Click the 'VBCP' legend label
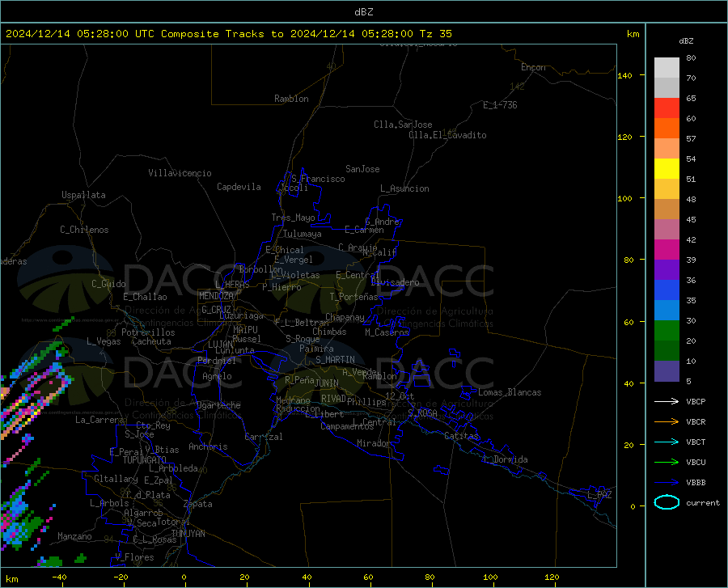 tap(696, 401)
